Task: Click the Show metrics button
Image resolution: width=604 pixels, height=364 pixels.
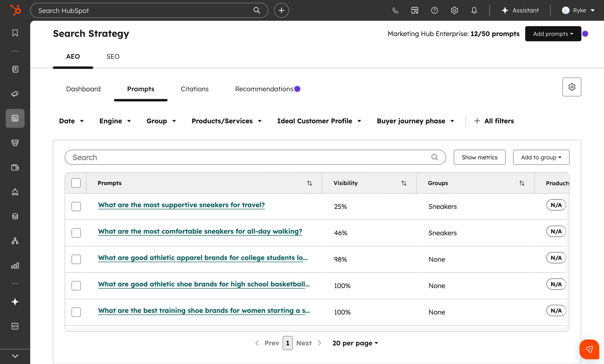Action: [479, 157]
